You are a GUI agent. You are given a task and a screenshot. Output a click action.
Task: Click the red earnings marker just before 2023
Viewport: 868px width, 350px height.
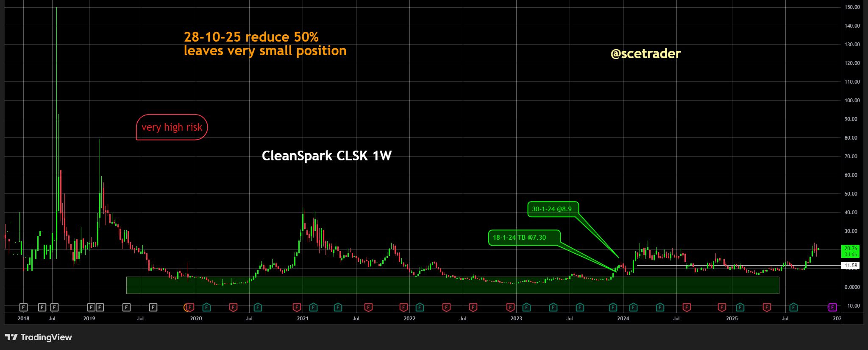[x=511, y=307]
